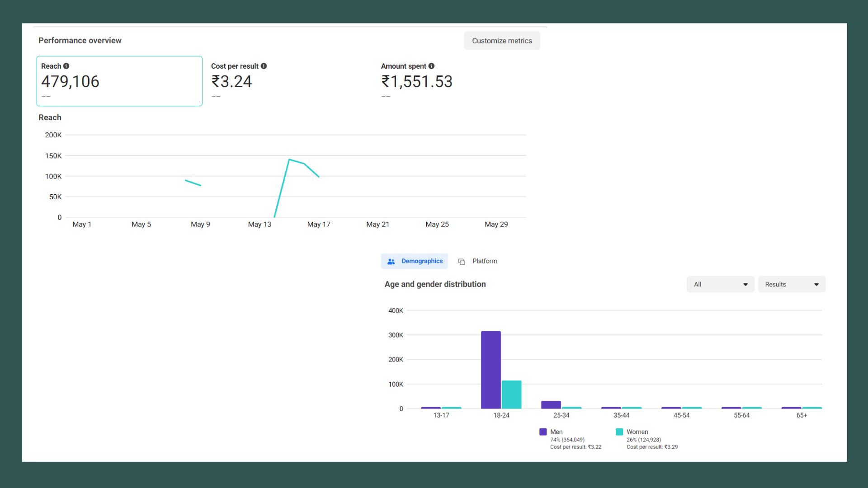Click the 18-24 Women teal bar

click(x=512, y=395)
